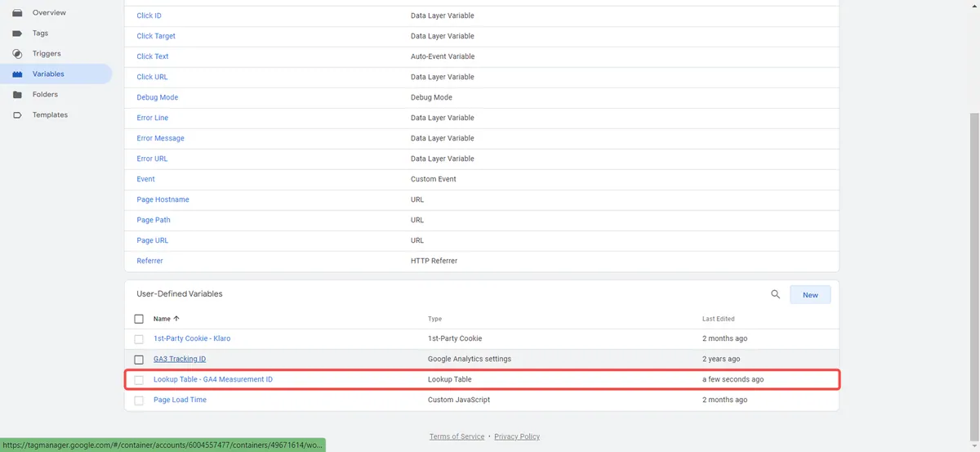Open the Click URL variable
The image size is (980, 452).
coord(152,77)
